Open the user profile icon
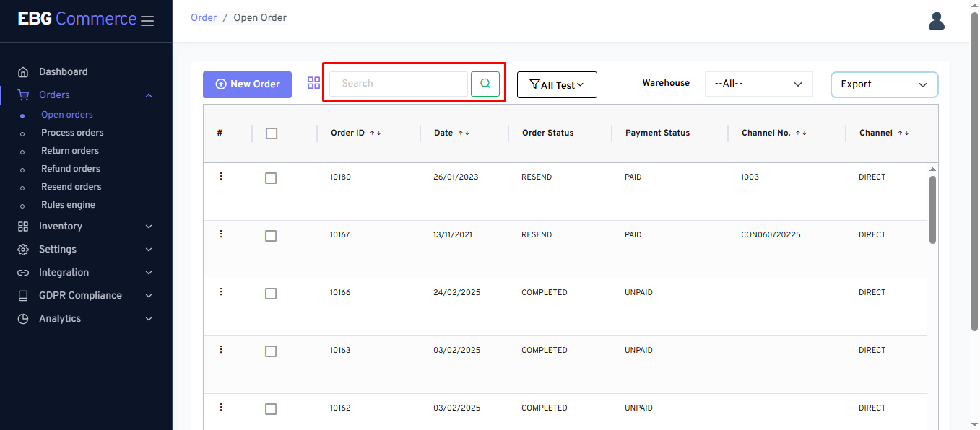 coord(936,21)
